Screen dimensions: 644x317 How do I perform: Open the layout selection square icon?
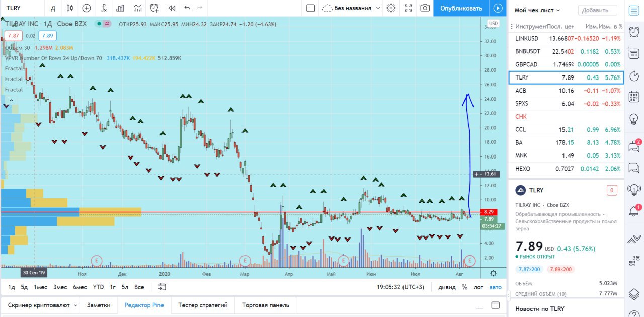pyautogui.click(x=310, y=8)
